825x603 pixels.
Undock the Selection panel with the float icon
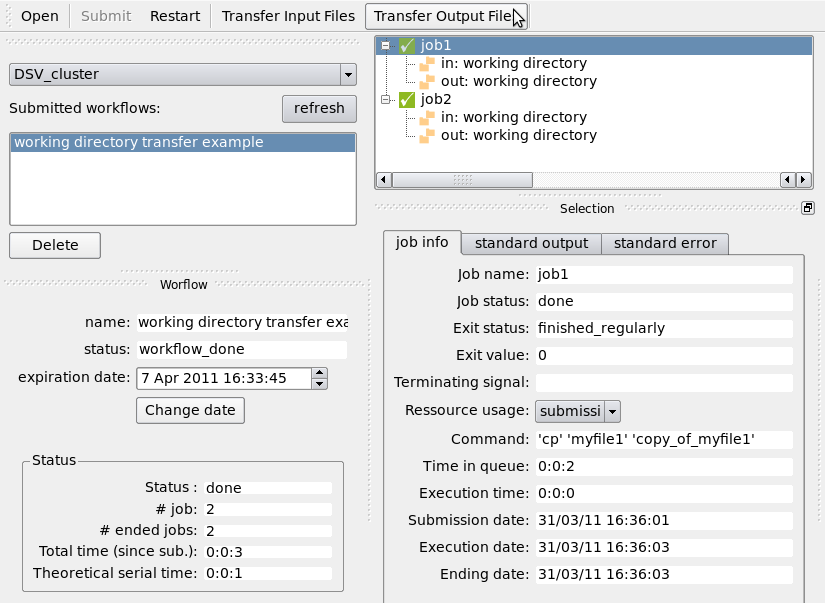coord(808,208)
